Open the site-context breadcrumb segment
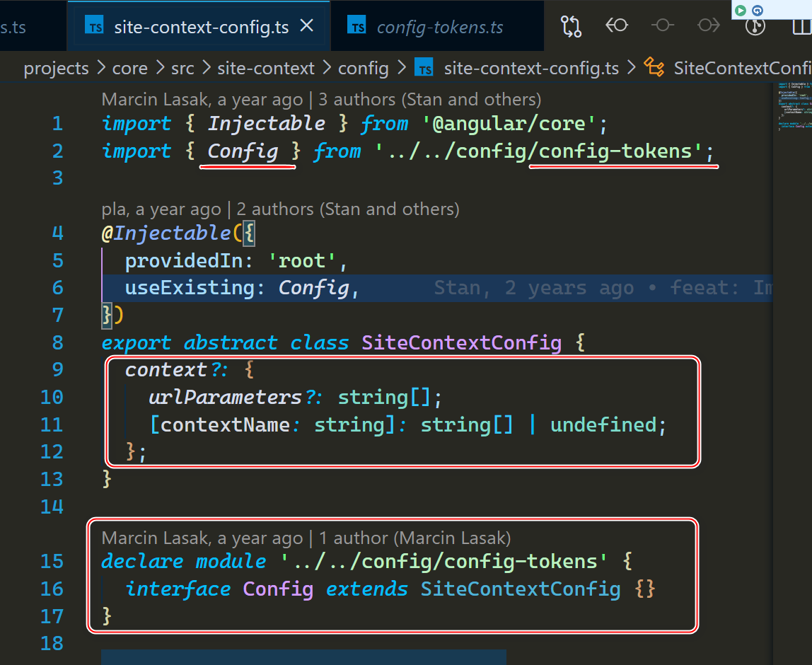 tap(266, 68)
